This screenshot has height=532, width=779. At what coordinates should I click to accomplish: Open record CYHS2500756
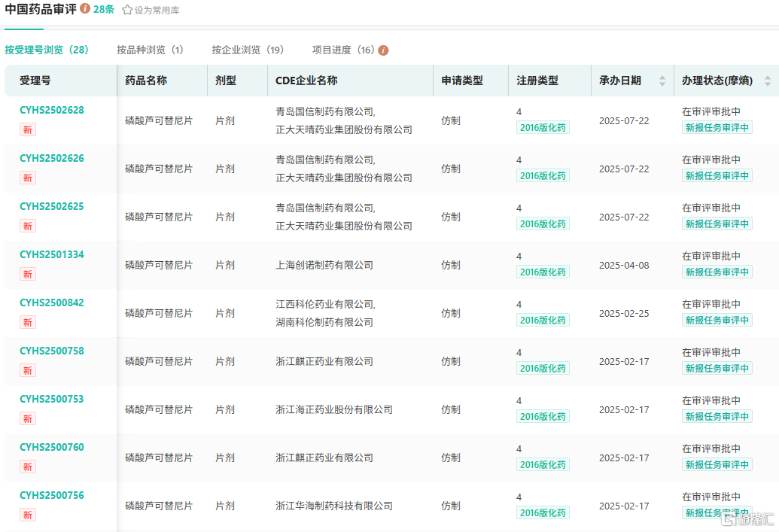52,496
